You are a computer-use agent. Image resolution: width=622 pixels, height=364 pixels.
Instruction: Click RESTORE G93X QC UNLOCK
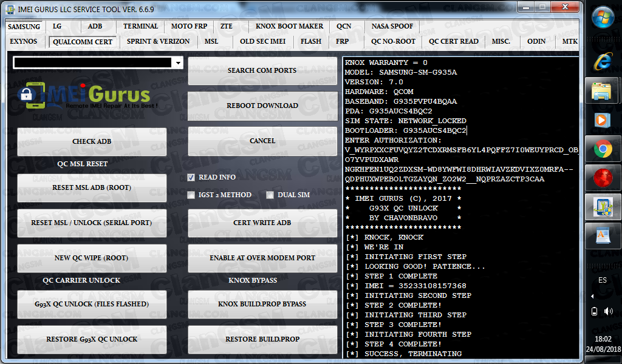92,340
